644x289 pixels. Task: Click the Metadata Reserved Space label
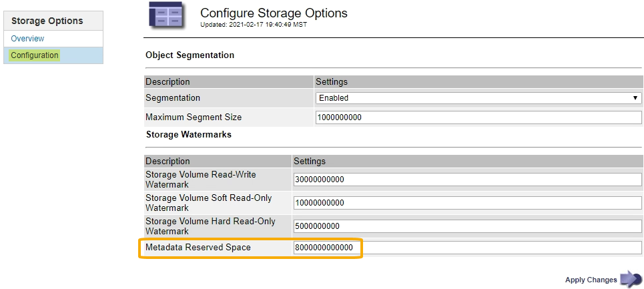click(x=198, y=248)
